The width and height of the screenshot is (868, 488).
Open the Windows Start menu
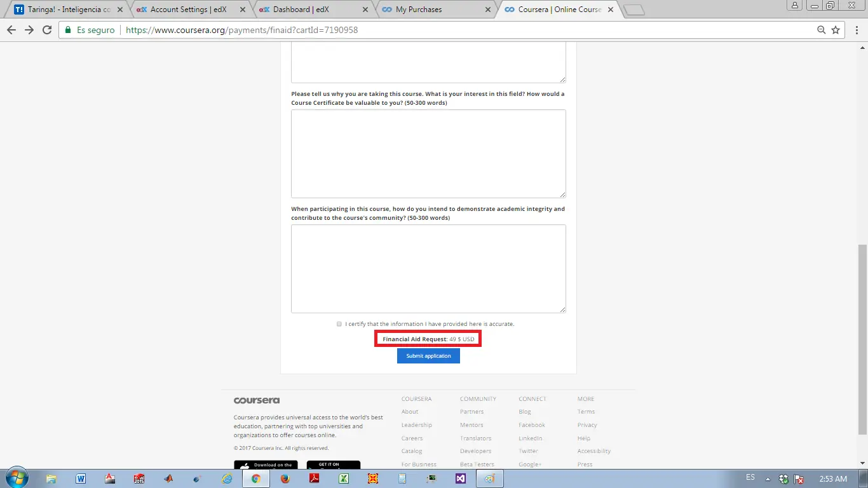pos(17,478)
